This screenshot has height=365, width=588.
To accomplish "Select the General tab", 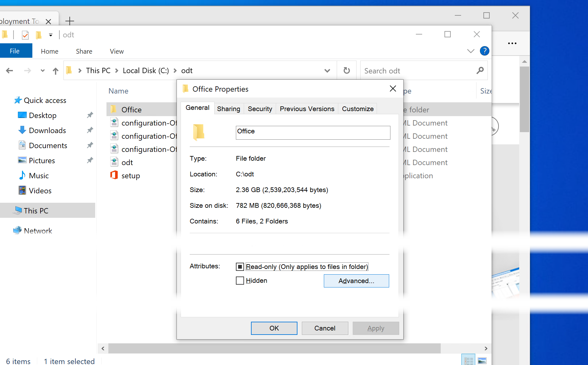I will click(x=197, y=108).
